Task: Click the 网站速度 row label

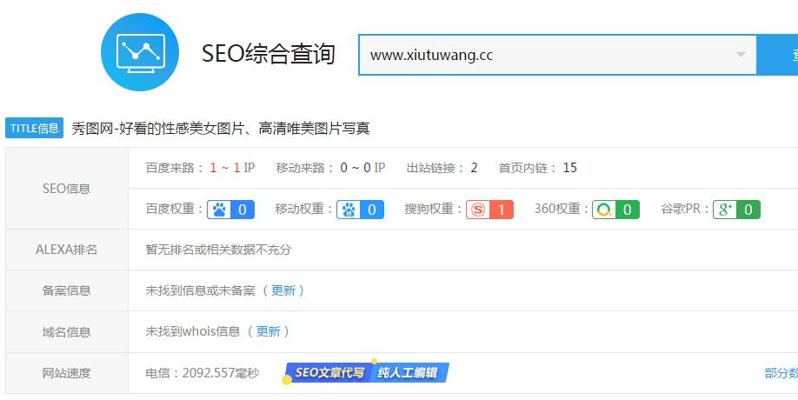Action: [x=67, y=373]
